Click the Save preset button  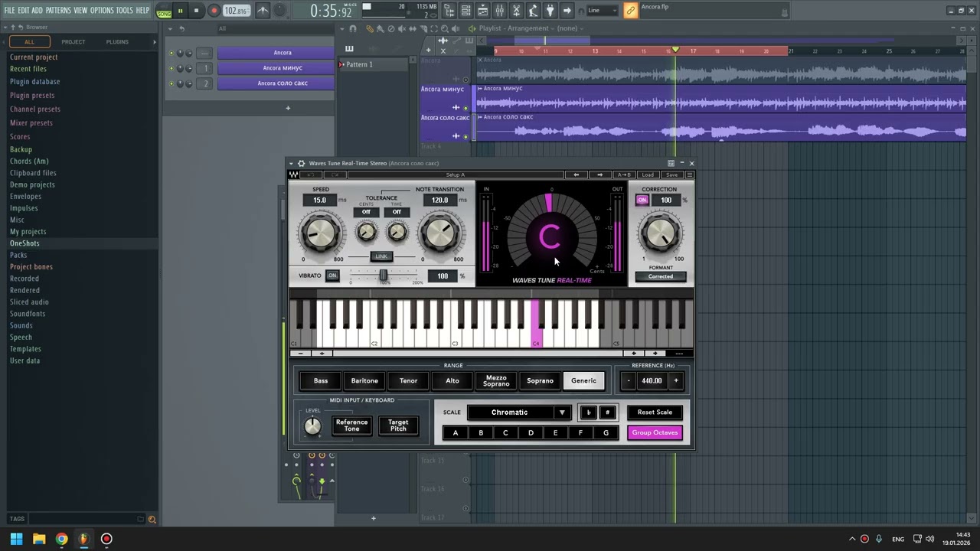click(671, 174)
